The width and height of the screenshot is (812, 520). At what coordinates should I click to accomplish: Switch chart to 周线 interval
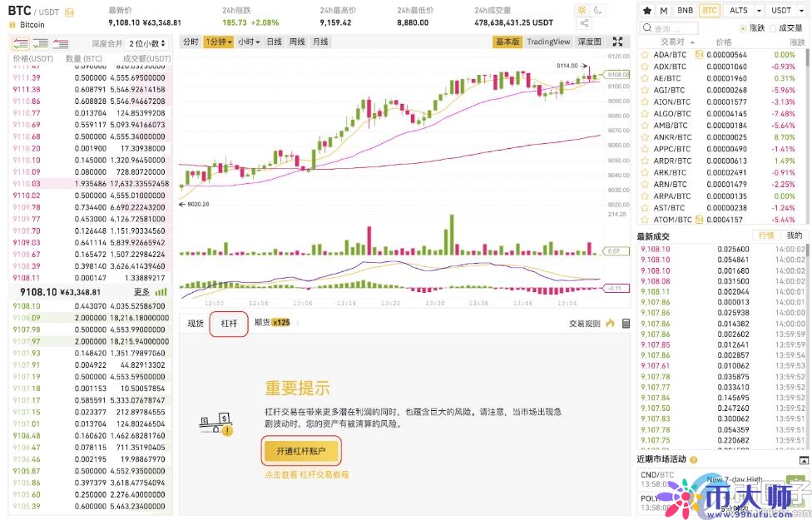[297, 42]
